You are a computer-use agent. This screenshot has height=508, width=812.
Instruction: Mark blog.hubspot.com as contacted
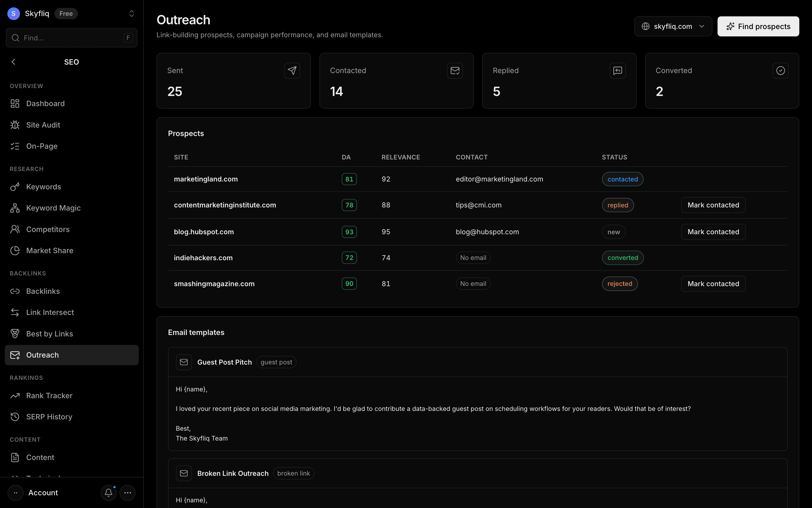pyautogui.click(x=713, y=232)
